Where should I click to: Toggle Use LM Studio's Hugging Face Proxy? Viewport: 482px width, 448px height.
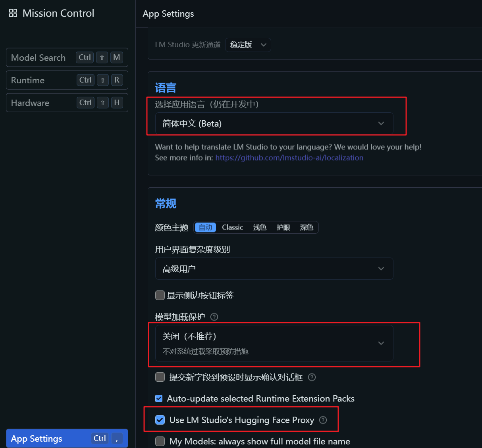[x=160, y=420]
